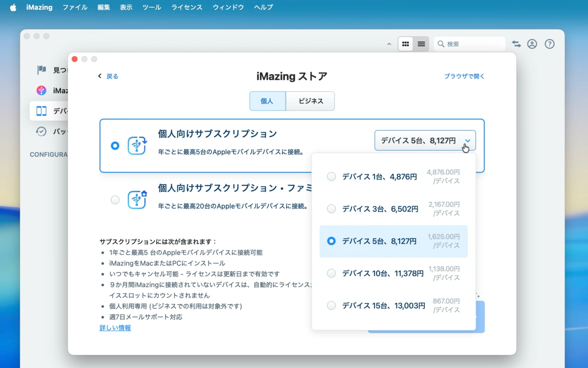Click 週7日メールサポート対応 bullet text

[x=146, y=317]
